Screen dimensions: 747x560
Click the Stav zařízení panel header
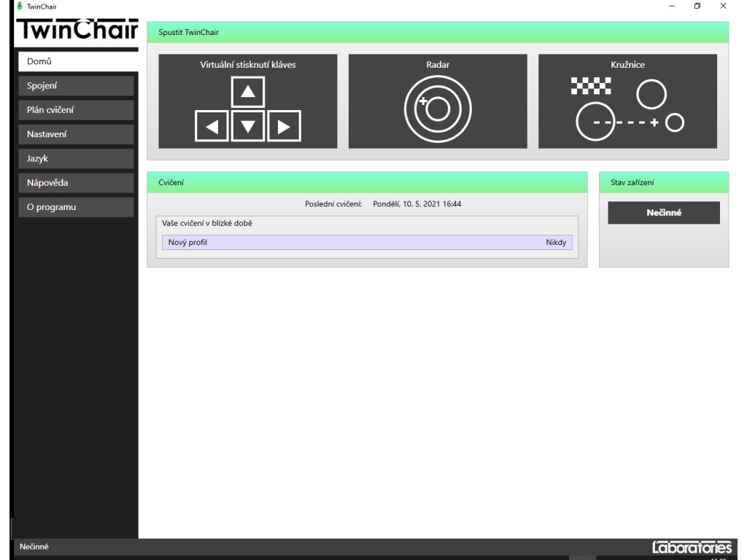(x=664, y=182)
